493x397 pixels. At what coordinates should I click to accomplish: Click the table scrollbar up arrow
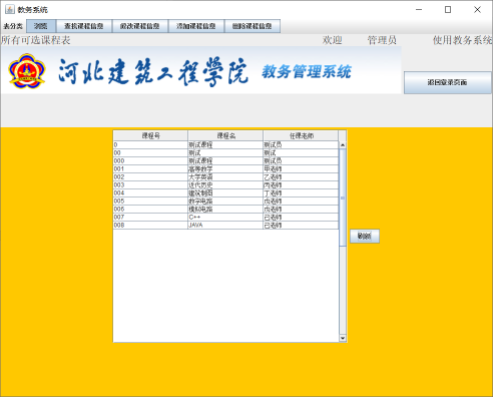pos(343,145)
